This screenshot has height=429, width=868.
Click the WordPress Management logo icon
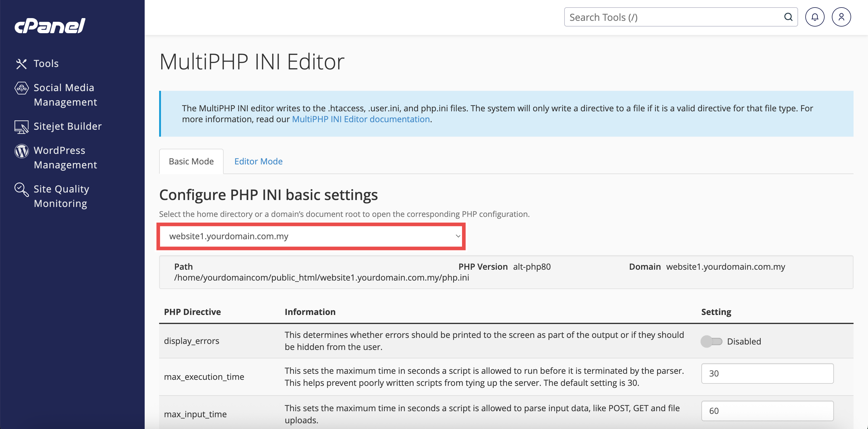[22, 151]
